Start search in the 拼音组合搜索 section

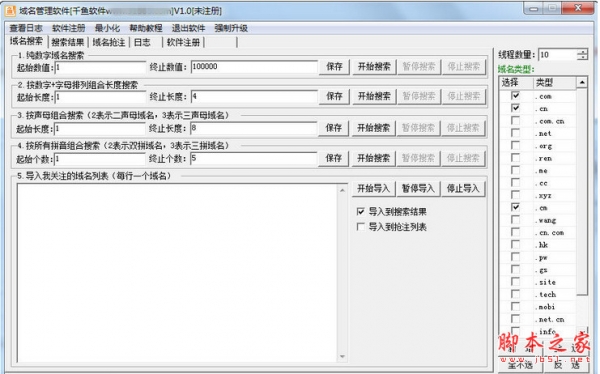click(373, 158)
